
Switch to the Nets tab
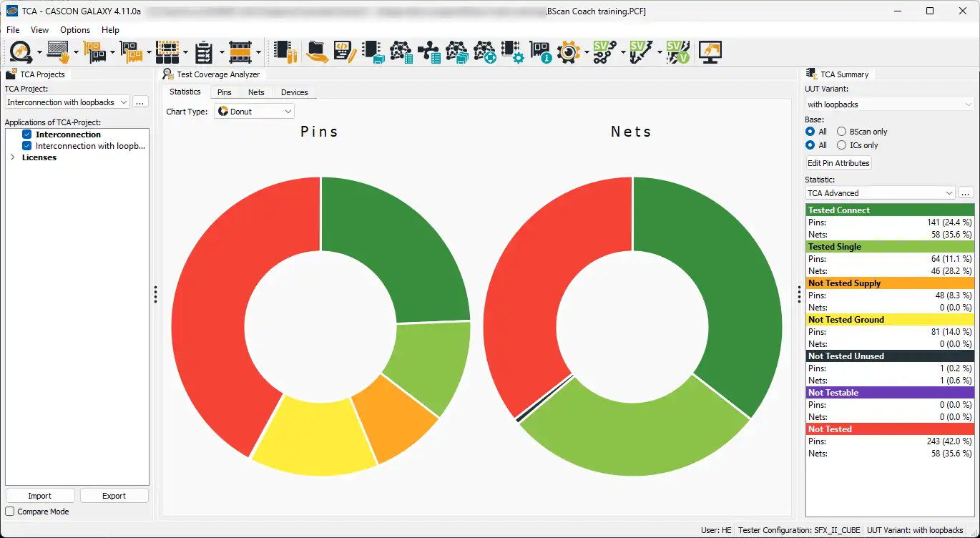(x=256, y=92)
